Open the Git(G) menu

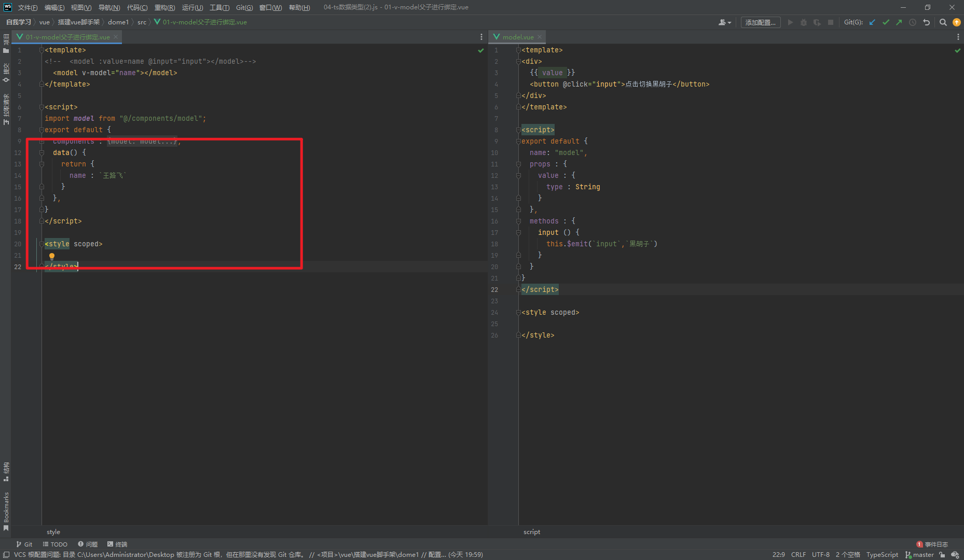coord(244,7)
